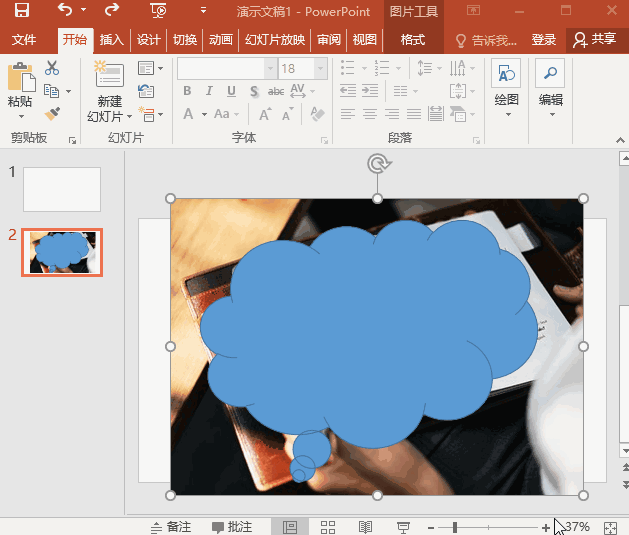Image resolution: width=629 pixels, height=535 pixels.
Task: Open the font color A dropdown arrow
Action: (204, 115)
